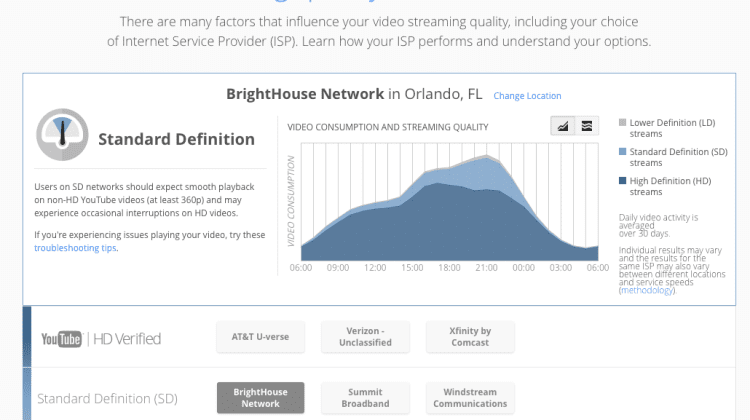Screen dimensions: 750x420
Task: Click the speedometer gauge icon
Action: pos(62,134)
